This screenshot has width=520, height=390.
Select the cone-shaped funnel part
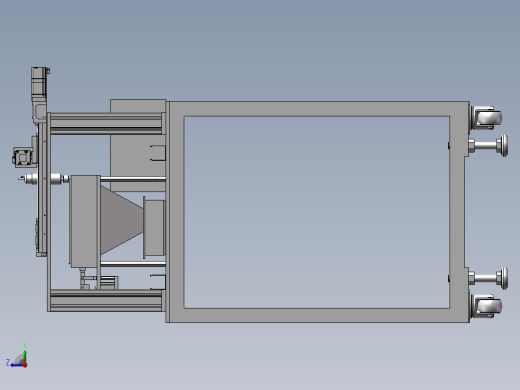tap(122, 220)
